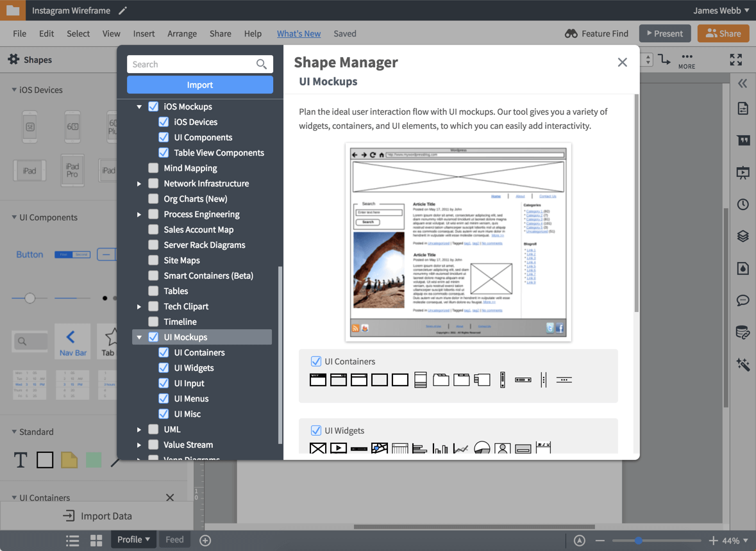Screen dimensions: 756x551
Task: Open the history clock icon
Action: coord(743,204)
